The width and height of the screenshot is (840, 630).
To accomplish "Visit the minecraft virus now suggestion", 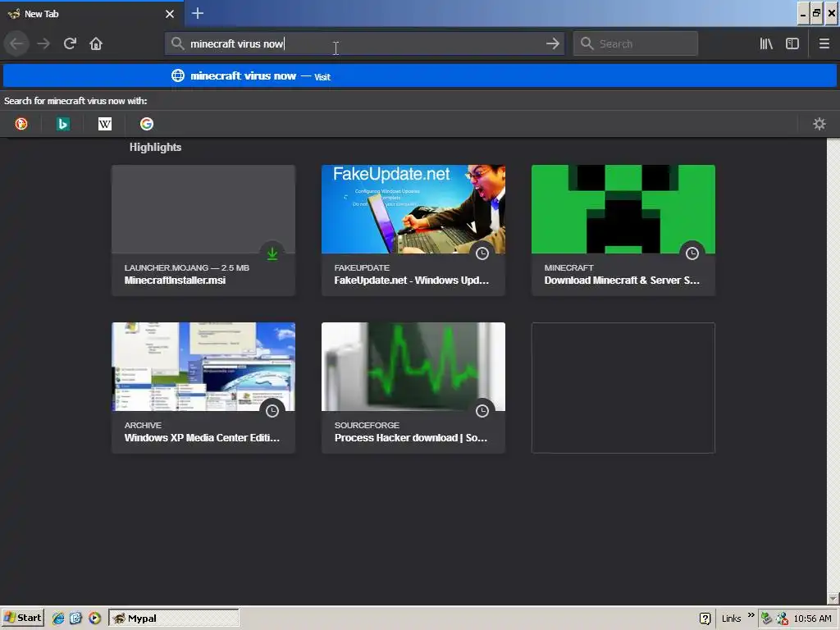I will coord(419,75).
